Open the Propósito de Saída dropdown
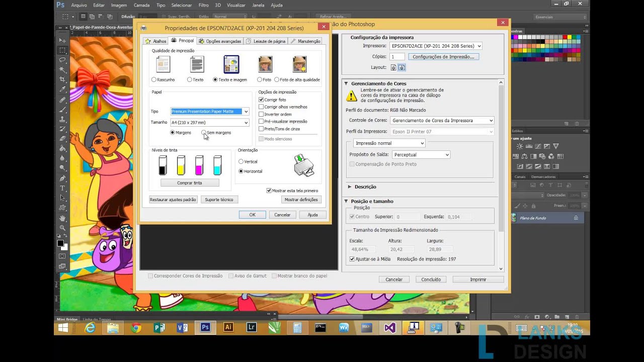 [421, 155]
